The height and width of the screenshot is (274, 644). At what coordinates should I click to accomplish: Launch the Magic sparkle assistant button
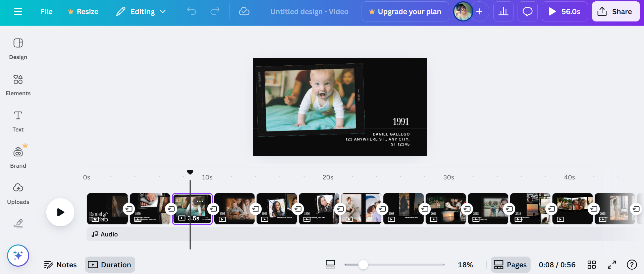pos(18,256)
